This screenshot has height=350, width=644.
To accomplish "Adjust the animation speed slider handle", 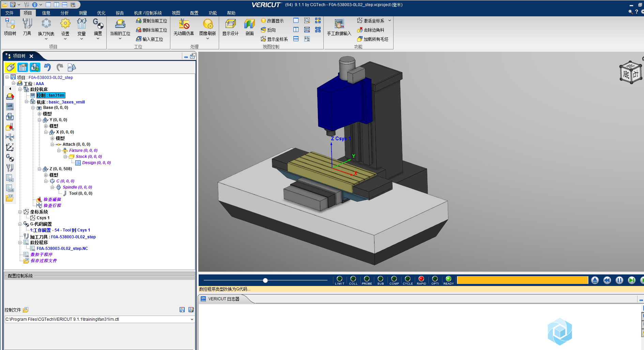I will point(265,281).
